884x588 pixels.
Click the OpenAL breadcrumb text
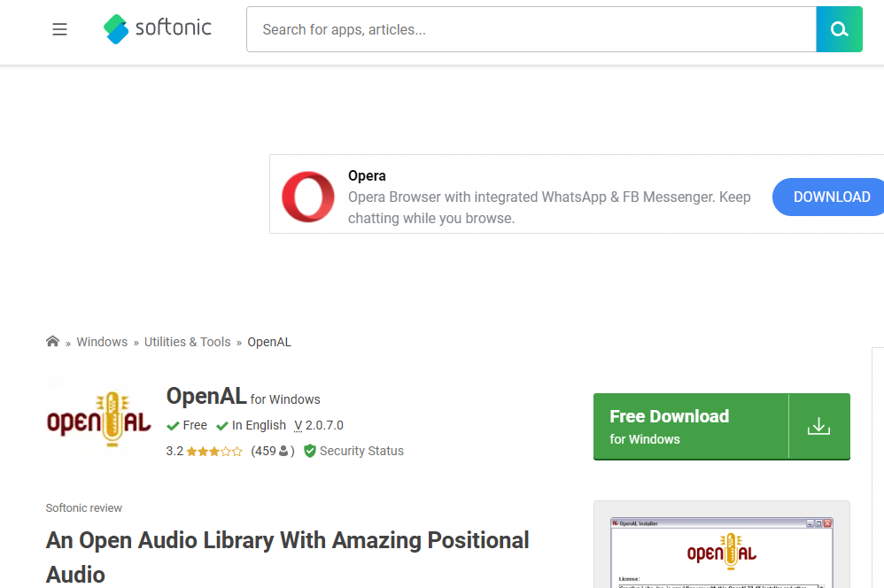(269, 342)
